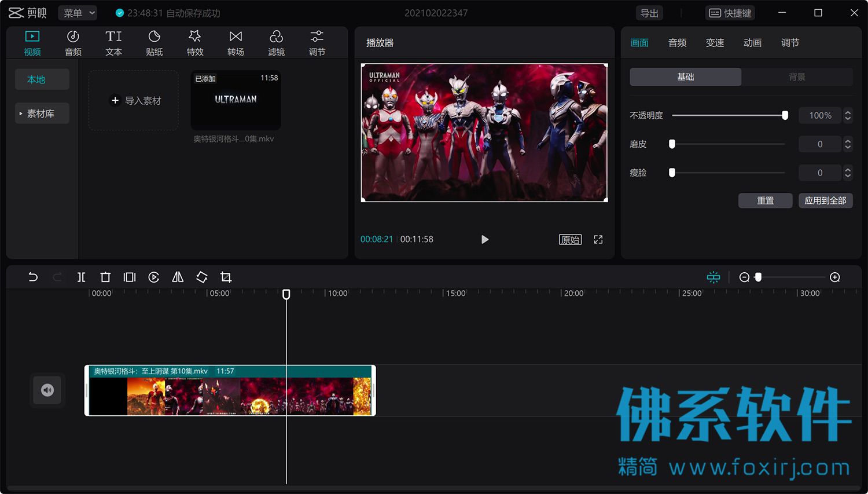Delete the selected clip
This screenshot has height=494, width=868.
[x=105, y=277]
